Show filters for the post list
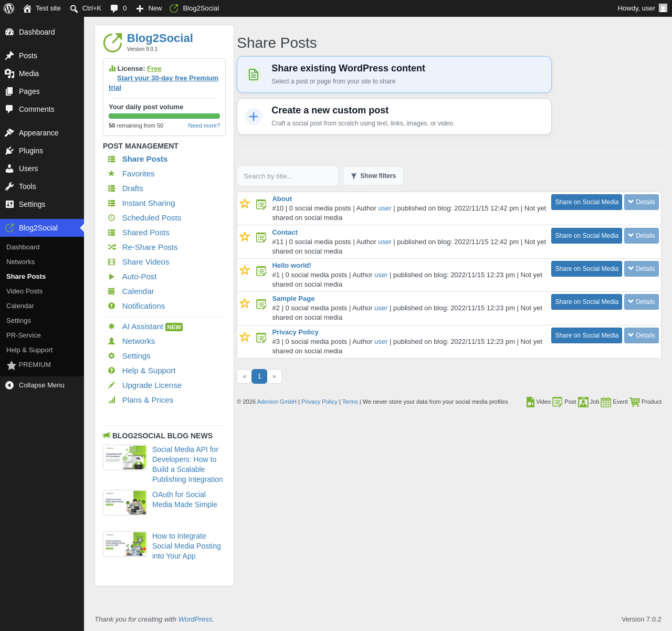Viewport: 672px width, 631px height. coord(373,176)
